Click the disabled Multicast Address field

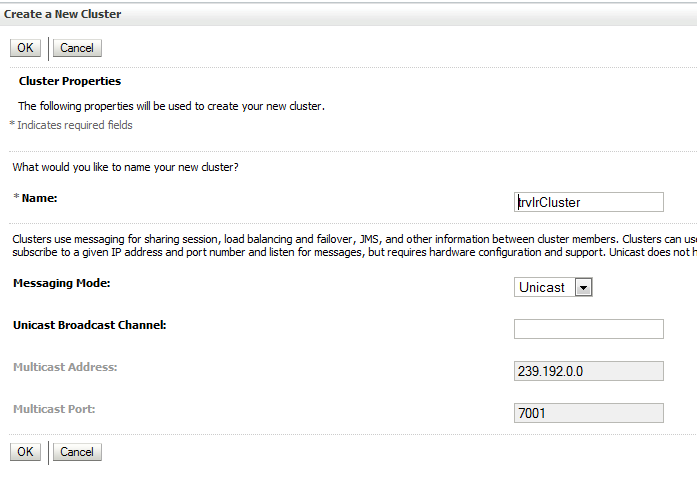click(589, 371)
